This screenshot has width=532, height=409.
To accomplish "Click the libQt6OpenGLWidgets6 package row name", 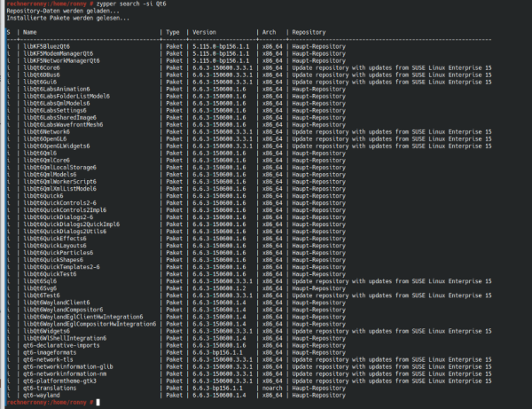I will [57, 146].
